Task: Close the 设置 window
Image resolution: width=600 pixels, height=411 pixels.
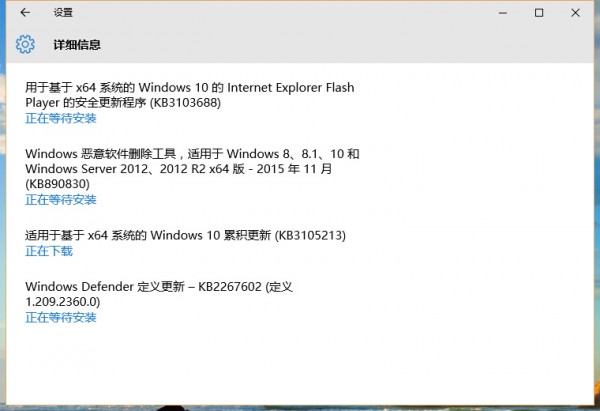Action: pos(575,13)
